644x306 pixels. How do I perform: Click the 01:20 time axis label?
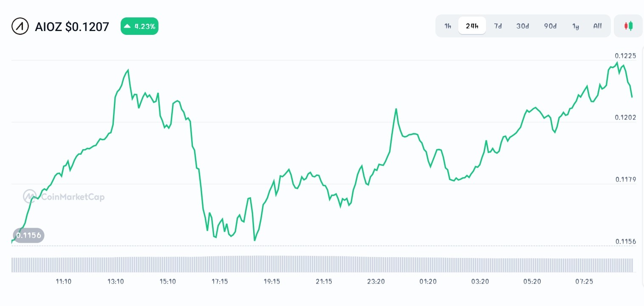click(x=428, y=281)
